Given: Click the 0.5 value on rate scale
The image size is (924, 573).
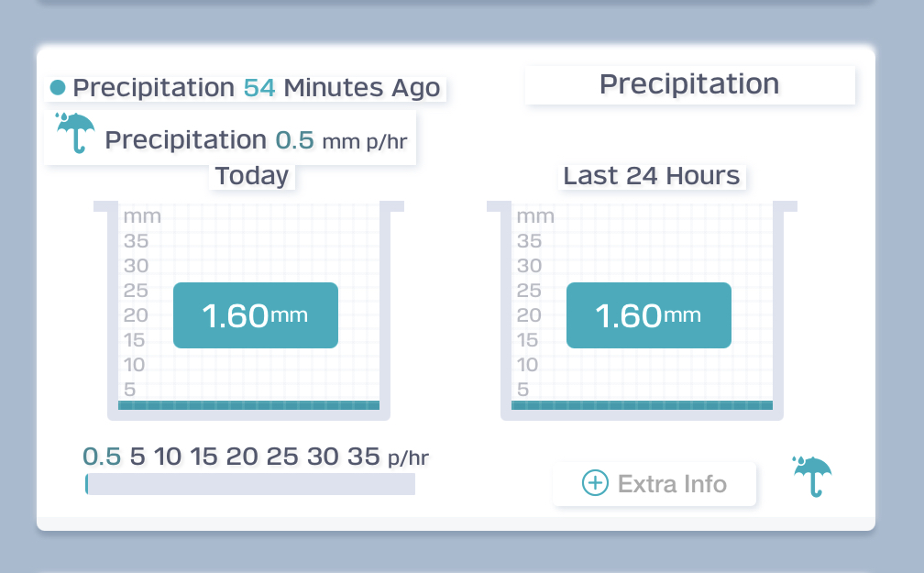Looking at the screenshot, I should 102,457.
